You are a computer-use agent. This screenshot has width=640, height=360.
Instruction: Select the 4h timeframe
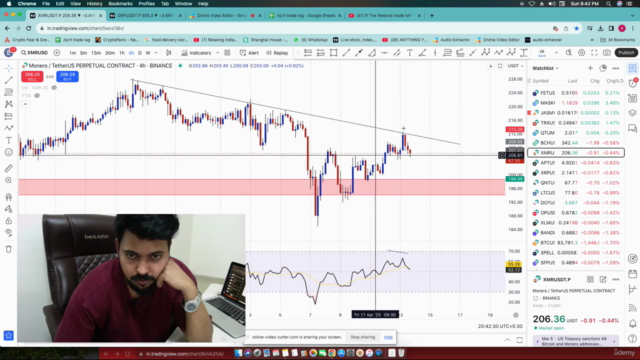point(131,53)
